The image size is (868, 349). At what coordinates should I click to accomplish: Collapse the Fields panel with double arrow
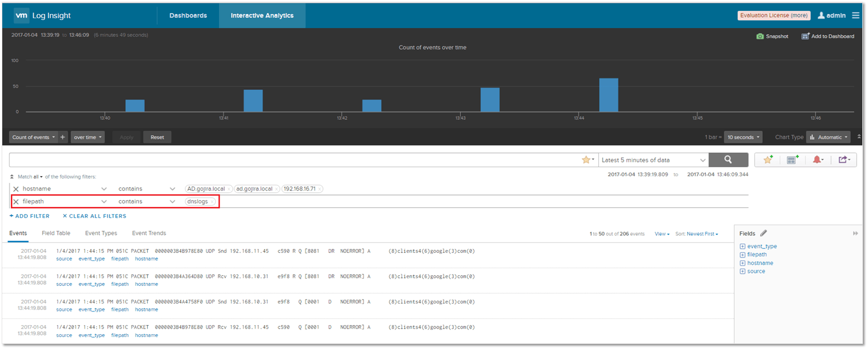855,234
